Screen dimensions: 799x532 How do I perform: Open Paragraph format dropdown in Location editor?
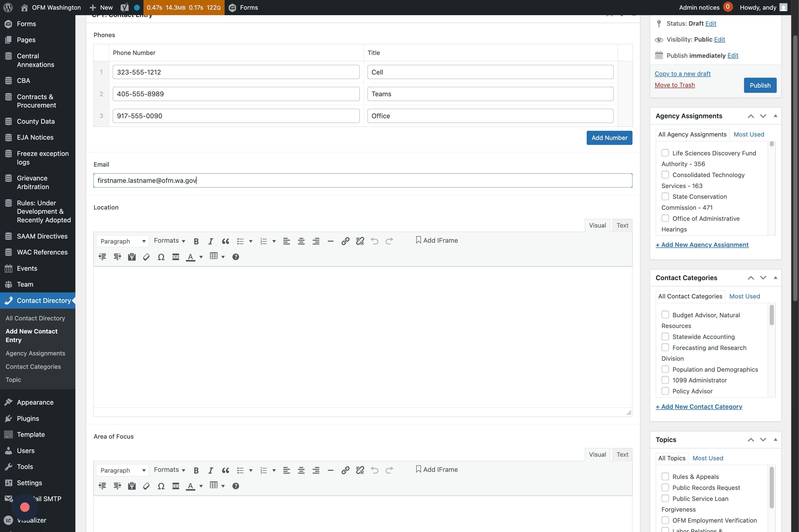point(122,241)
